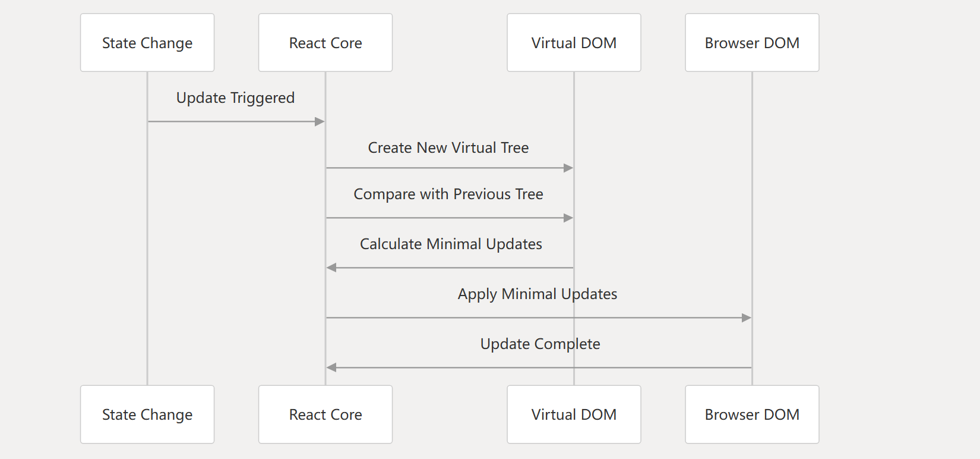Select the 'Create New Virtual Tree' label
980x459 pixels.
(x=448, y=147)
